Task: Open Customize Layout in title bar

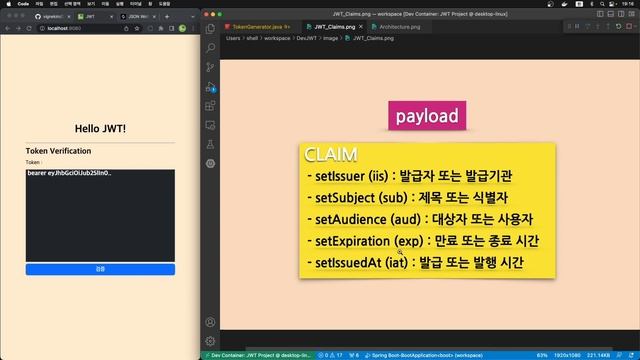Action: 631,14
